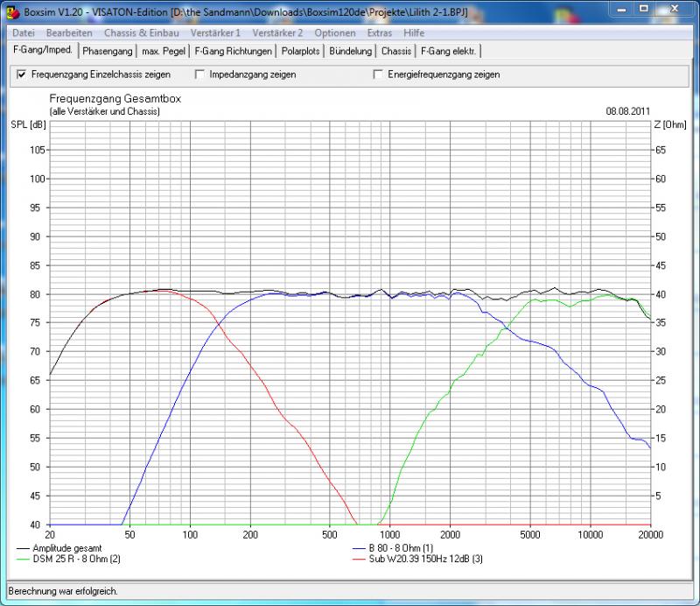700x606 pixels.
Task: Open the Verstärker 1 menu
Action: pos(215,33)
